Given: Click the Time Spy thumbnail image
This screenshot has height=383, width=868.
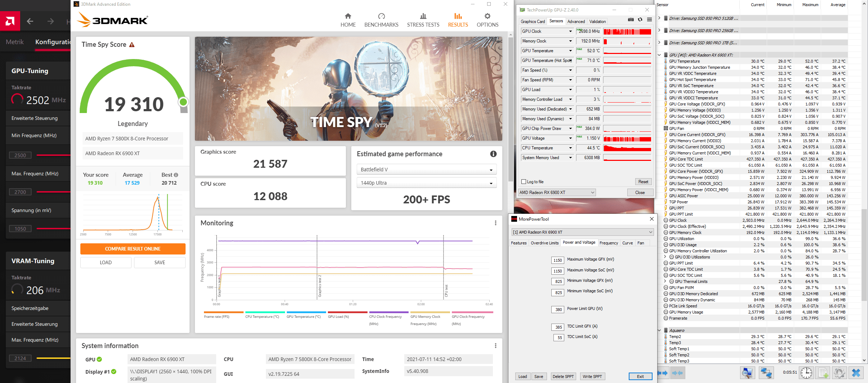Looking at the screenshot, I should coord(348,89).
